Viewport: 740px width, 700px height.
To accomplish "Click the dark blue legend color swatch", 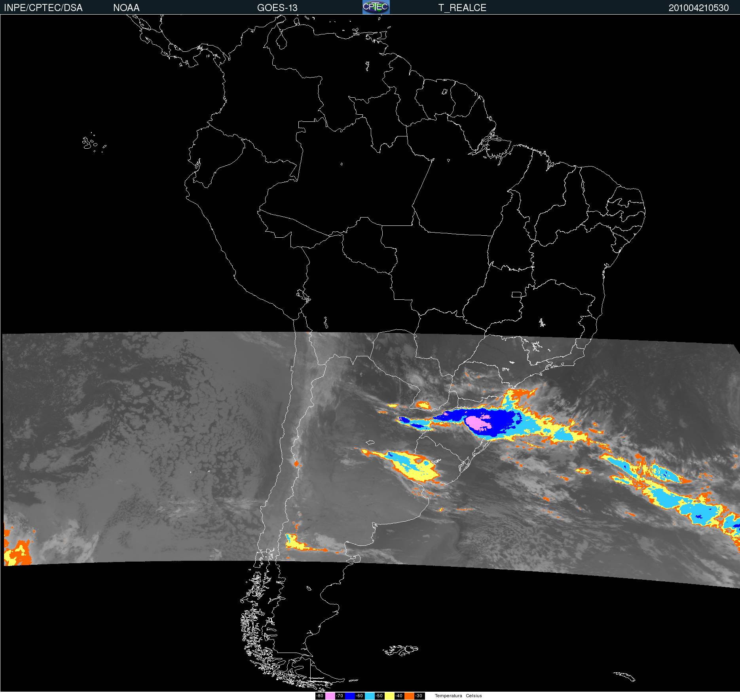I will click(x=350, y=696).
